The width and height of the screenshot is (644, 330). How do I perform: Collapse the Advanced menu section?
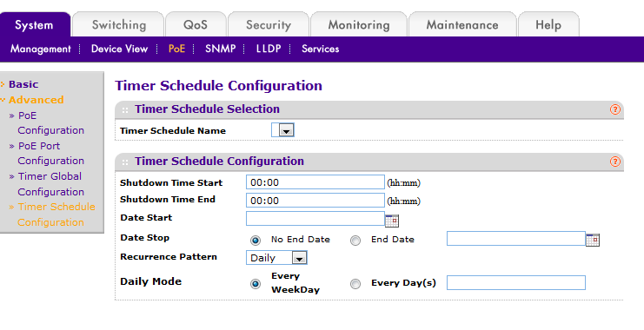37,100
